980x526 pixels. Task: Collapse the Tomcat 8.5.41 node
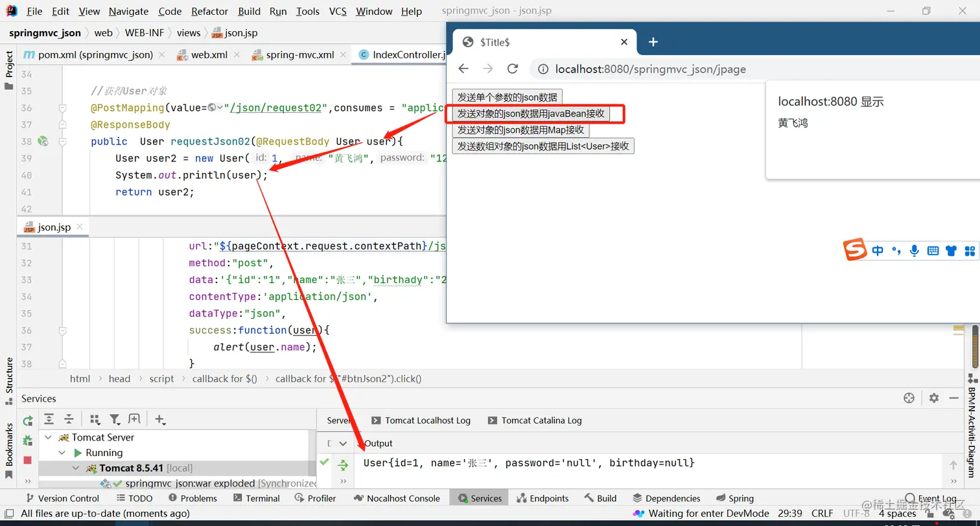coord(76,468)
